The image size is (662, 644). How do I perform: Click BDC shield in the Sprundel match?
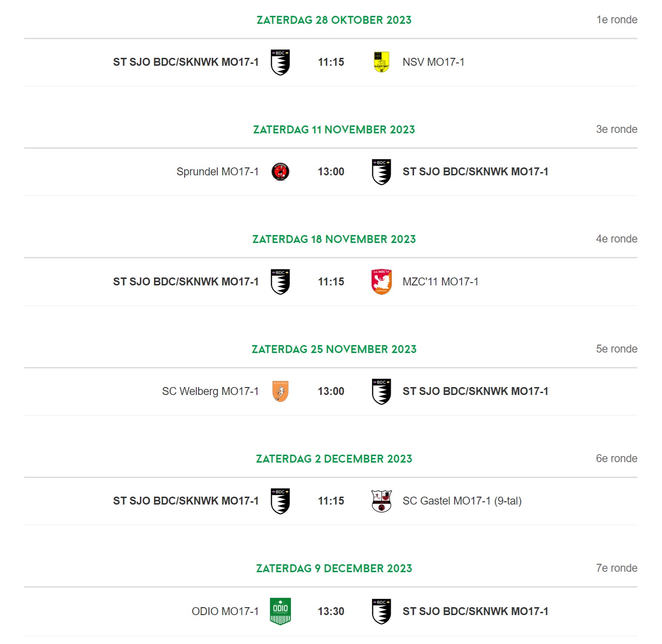pos(381,172)
